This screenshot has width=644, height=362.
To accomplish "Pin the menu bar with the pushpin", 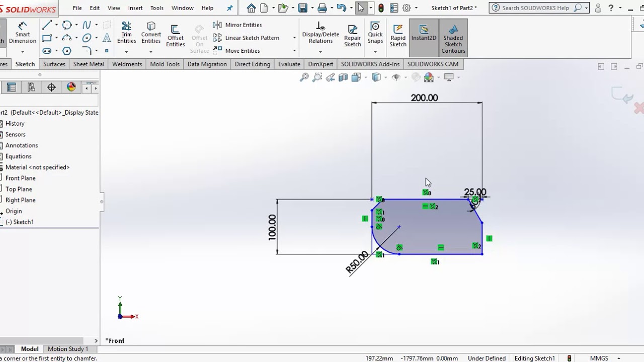I will click(x=230, y=8).
